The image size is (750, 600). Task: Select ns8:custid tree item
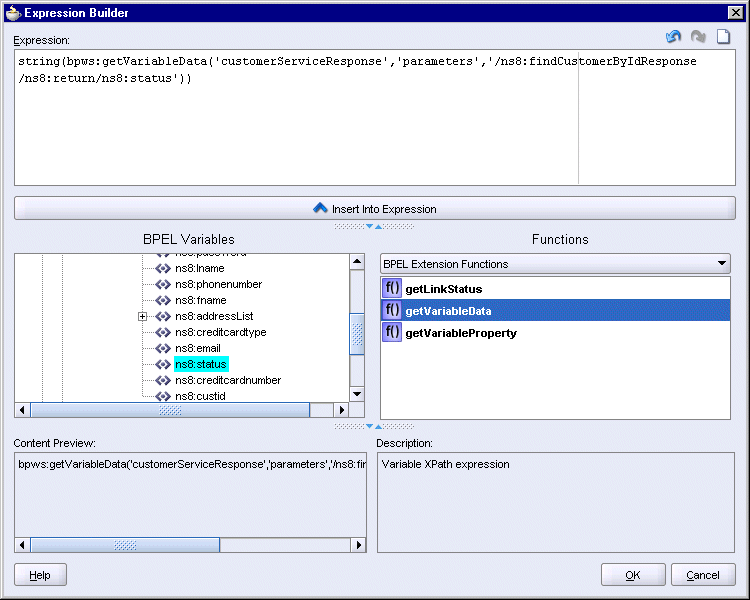click(200, 396)
